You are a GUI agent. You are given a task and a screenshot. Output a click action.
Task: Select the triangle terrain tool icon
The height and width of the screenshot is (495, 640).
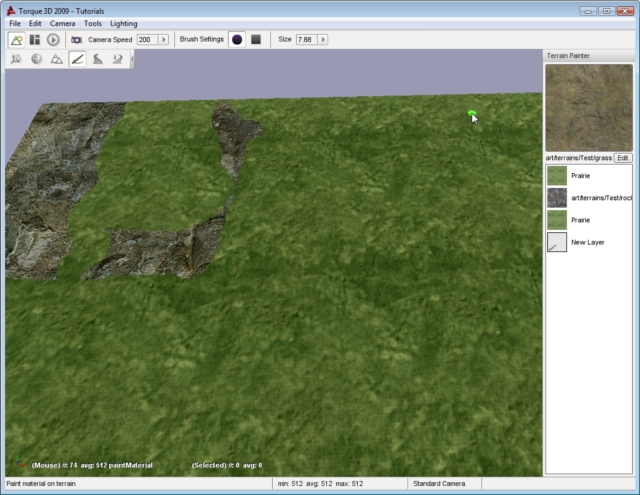(56, 60)
